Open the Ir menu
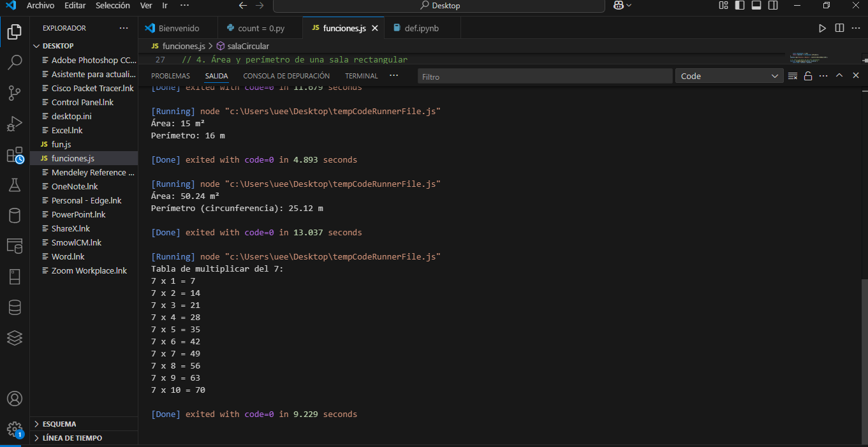Viewport: 868px width, 447px height. pyautogui.click(x=165, y=5)
